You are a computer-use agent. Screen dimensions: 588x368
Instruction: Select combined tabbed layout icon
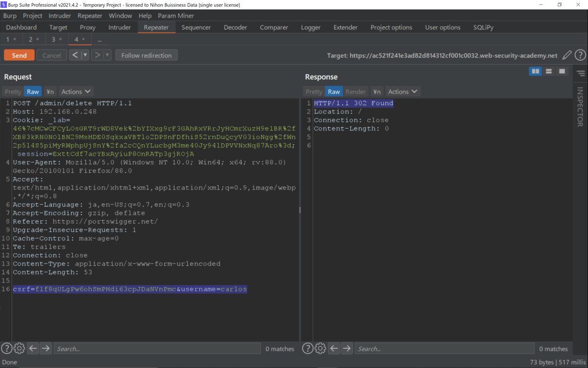pyautogui.click(x=562, y=72)
